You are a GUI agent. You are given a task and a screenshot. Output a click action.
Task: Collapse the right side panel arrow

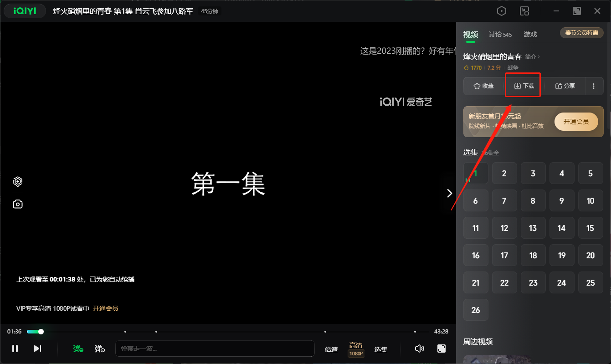click(x=450, y=193)
